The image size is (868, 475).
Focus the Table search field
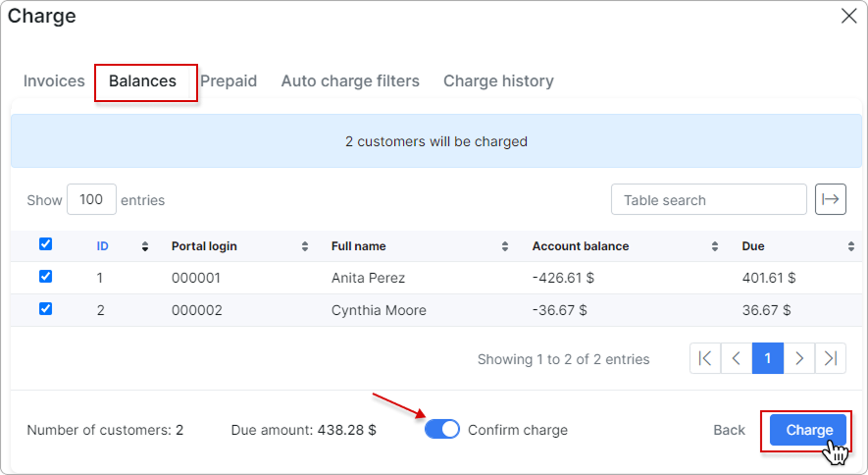[x=709, y=199]
